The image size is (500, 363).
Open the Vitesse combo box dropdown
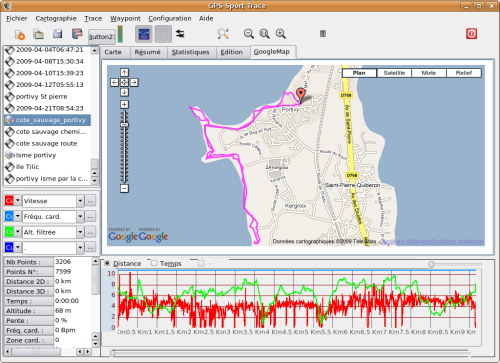tap(80, 201)
